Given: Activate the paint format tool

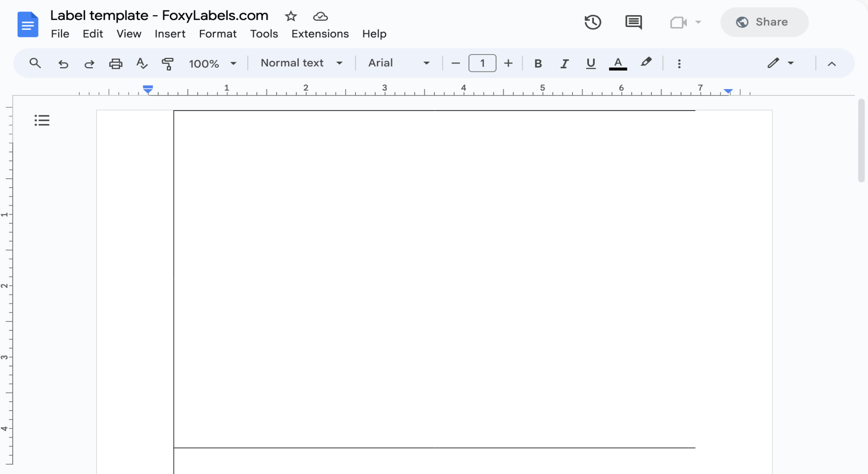Looking at the screenshot, I should click(168, 64).
